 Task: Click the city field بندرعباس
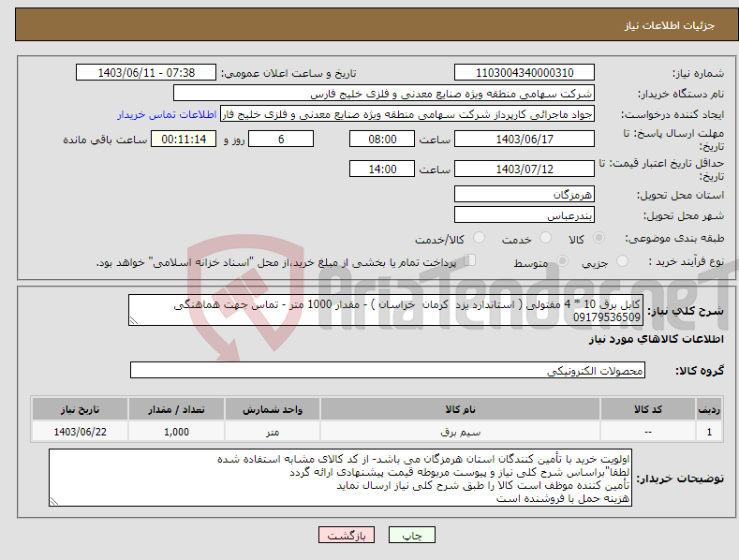pos(525,215)
